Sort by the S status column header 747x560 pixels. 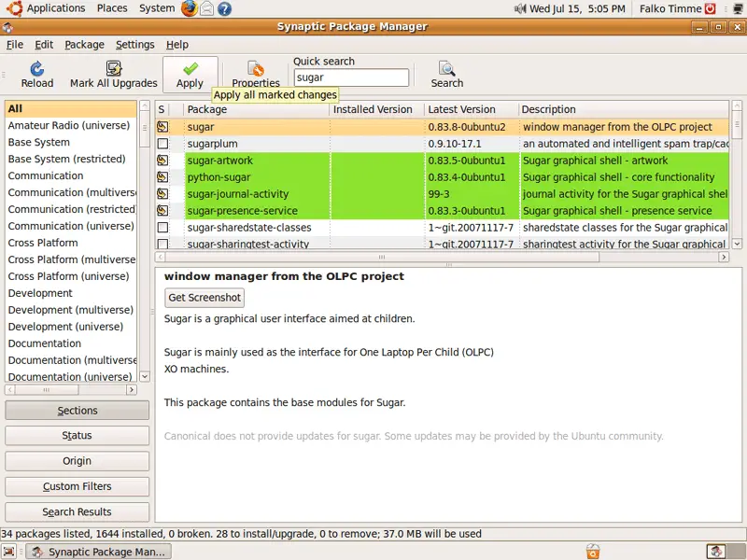[162, 109]
